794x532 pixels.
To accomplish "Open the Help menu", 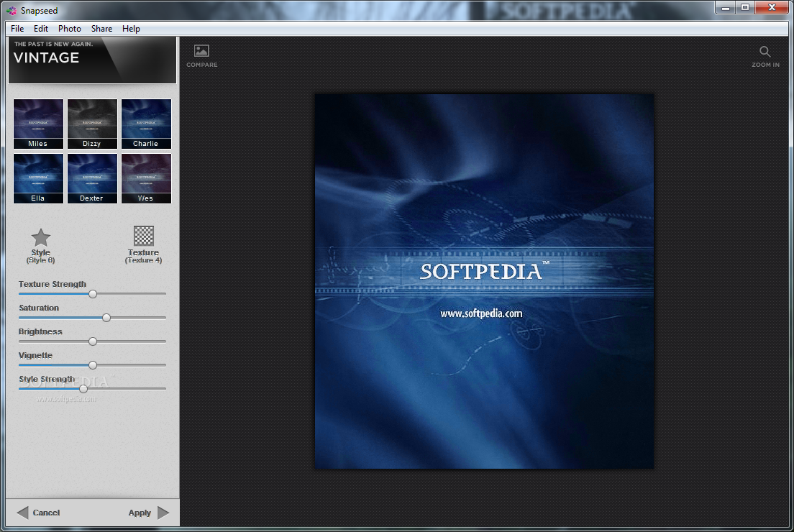I will point(131,28).
